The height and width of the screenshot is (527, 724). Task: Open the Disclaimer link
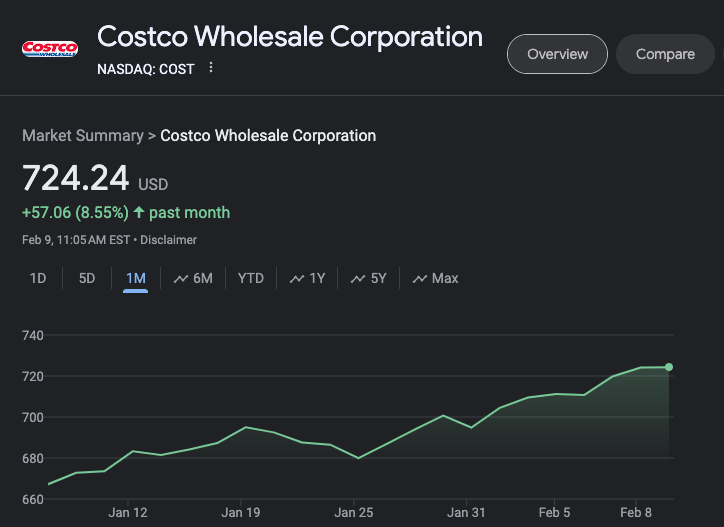[169, 240]
